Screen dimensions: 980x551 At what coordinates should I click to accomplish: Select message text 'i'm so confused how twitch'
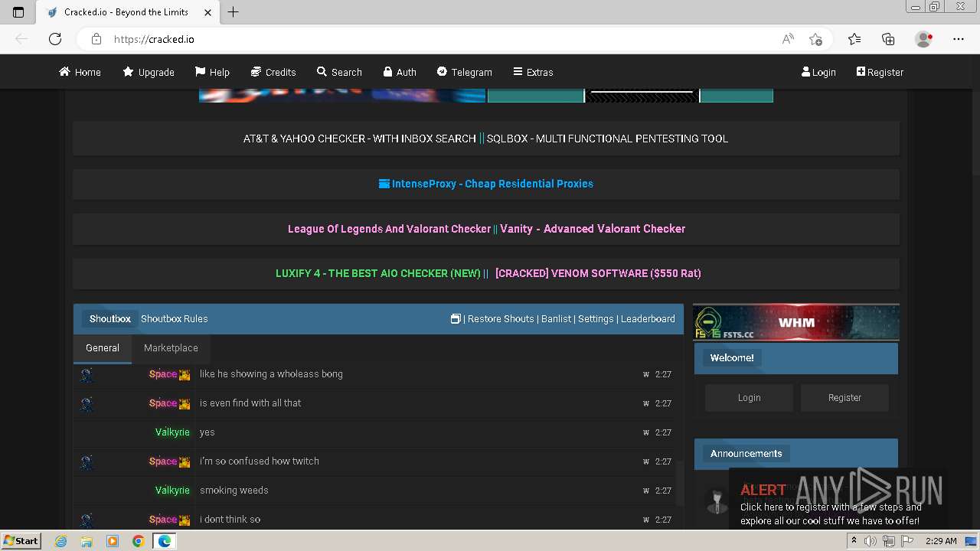click(x=260, y=461)
